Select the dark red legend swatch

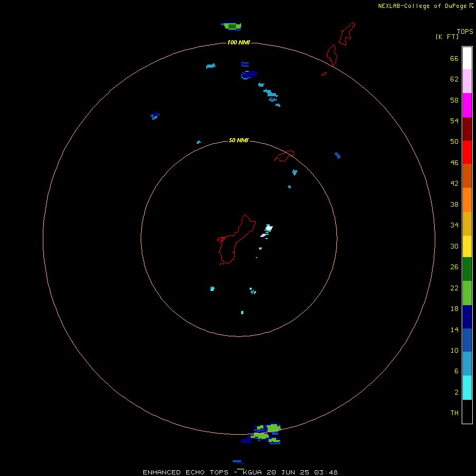467,129
